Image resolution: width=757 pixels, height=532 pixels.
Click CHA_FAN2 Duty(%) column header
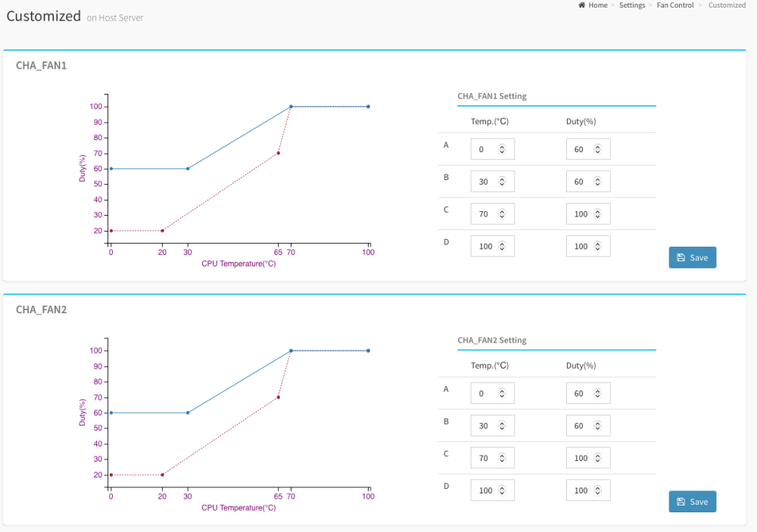[581, 366]
